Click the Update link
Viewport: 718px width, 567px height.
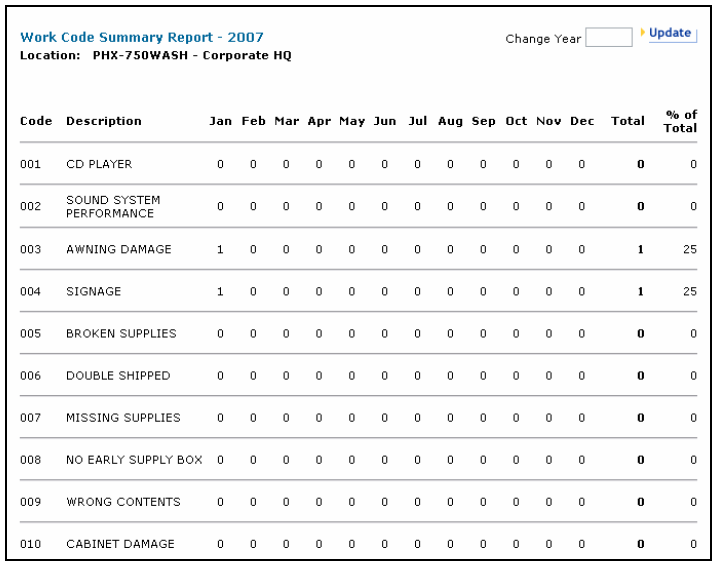tap(670, 33)
